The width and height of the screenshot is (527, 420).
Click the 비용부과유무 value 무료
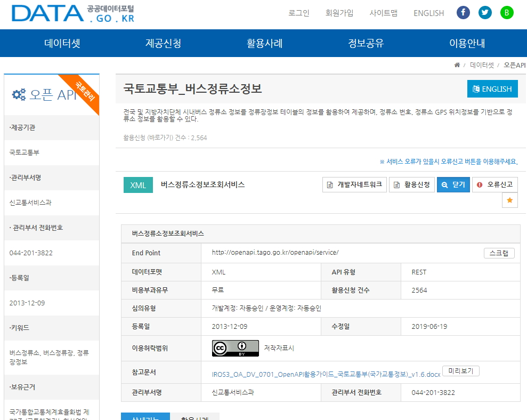(218, 290)
